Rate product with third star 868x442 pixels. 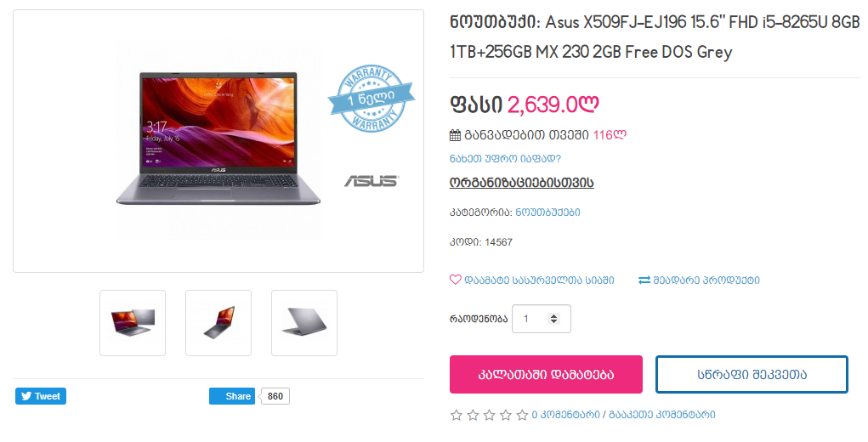point(489,415)
